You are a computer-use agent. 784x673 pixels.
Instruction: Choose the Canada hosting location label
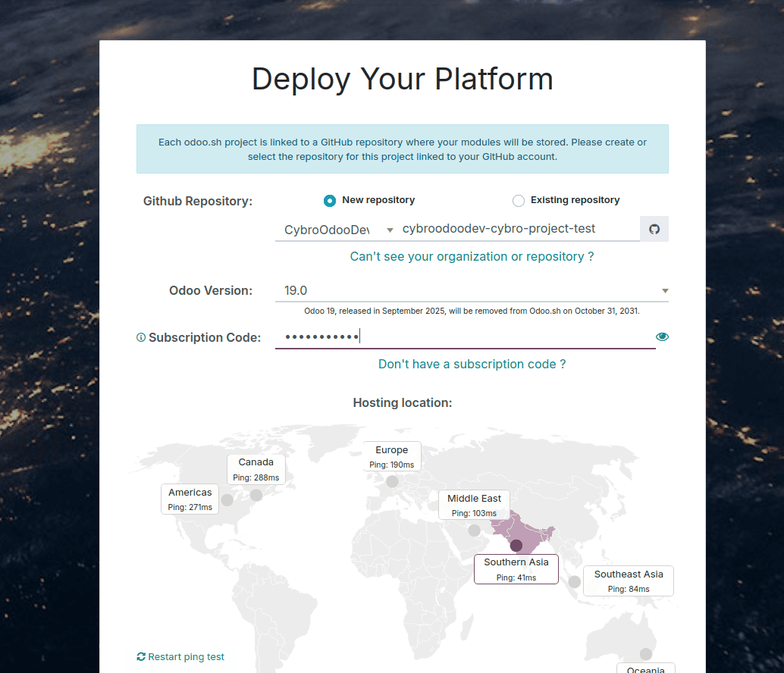tap(256, 469)
